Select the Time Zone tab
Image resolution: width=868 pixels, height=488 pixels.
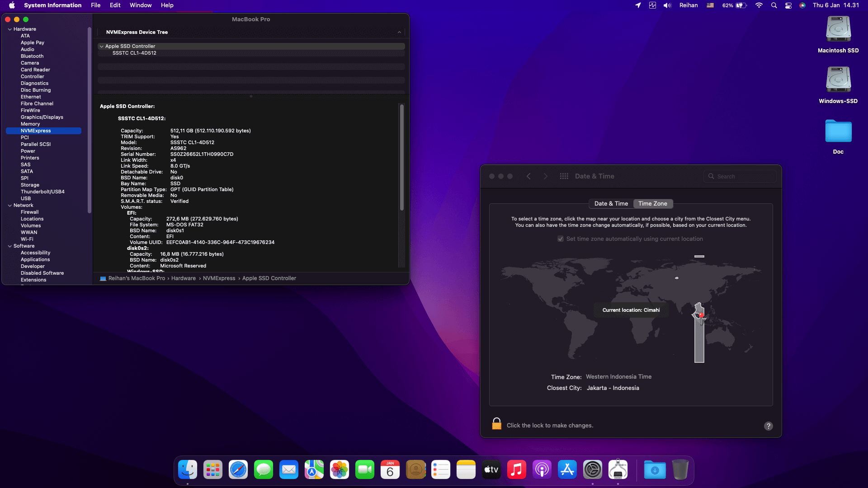point(653,204)
